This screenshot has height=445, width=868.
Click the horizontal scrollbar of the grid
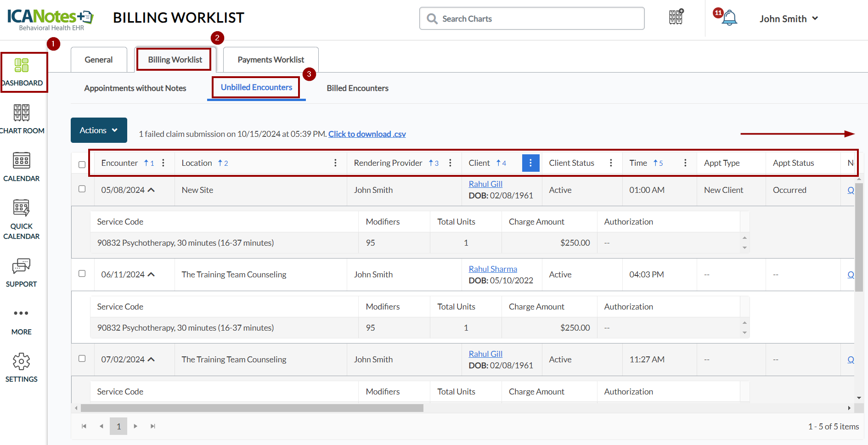[252, 408]
